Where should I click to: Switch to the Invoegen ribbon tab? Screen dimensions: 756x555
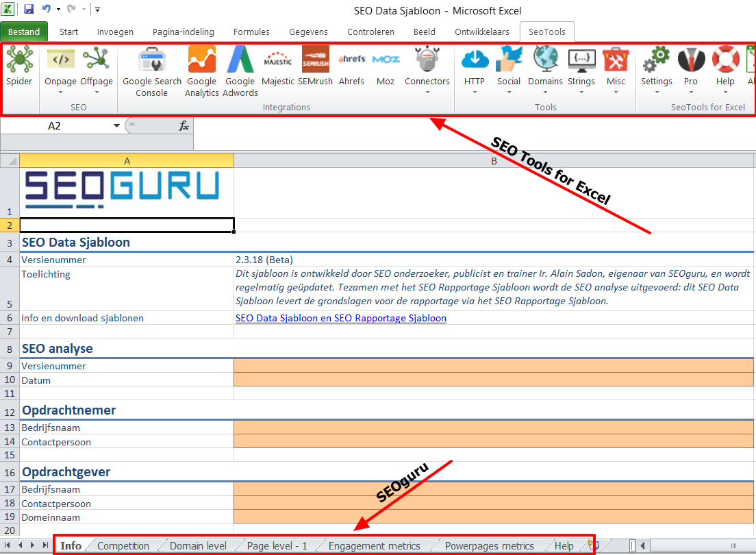coord(115,32)
